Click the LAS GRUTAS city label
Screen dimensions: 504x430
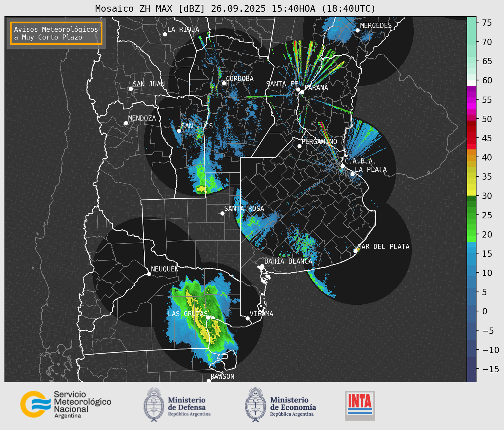point(188,314)
